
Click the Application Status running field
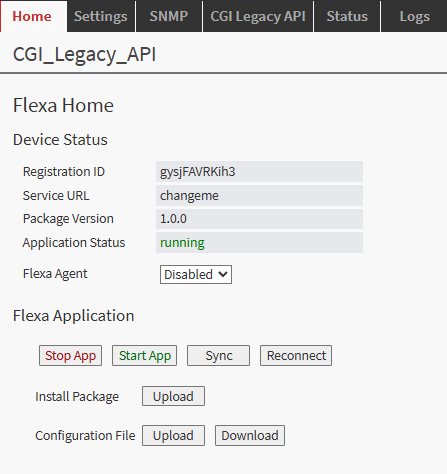tap(259, 243)
